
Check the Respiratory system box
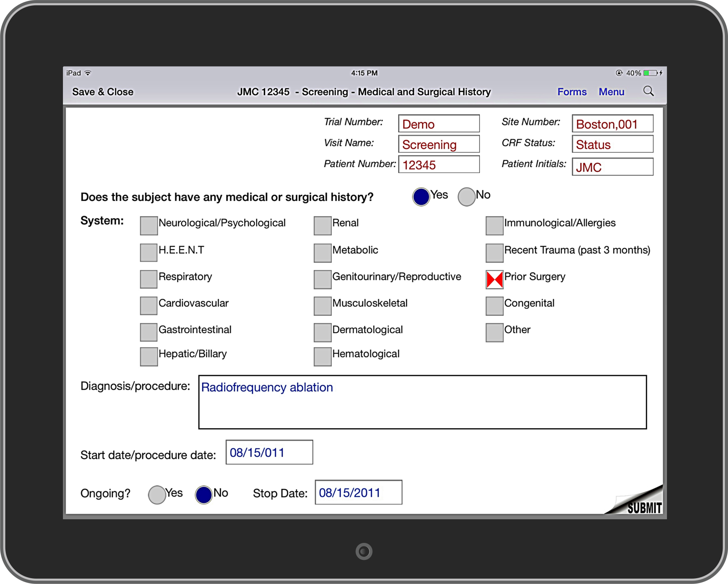pos(148,279)
